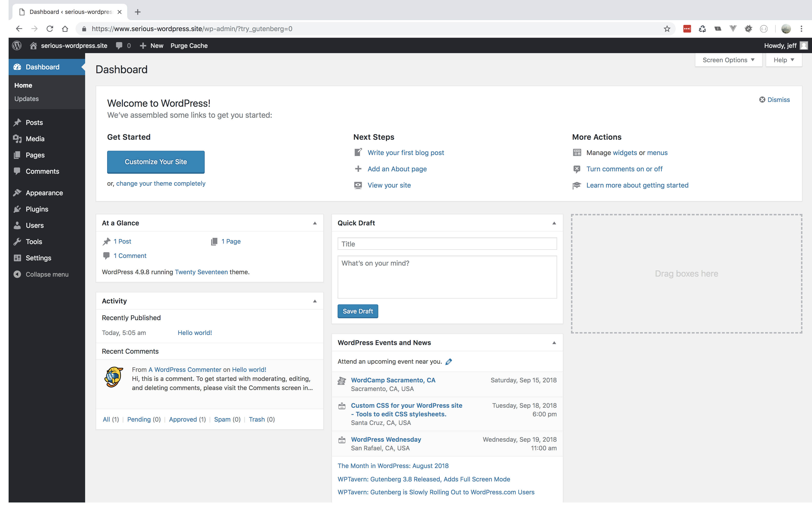This screenshot has width=812, height=513.
Task: Click the Settings icon in sidebar
Action: tap(17, 258)
